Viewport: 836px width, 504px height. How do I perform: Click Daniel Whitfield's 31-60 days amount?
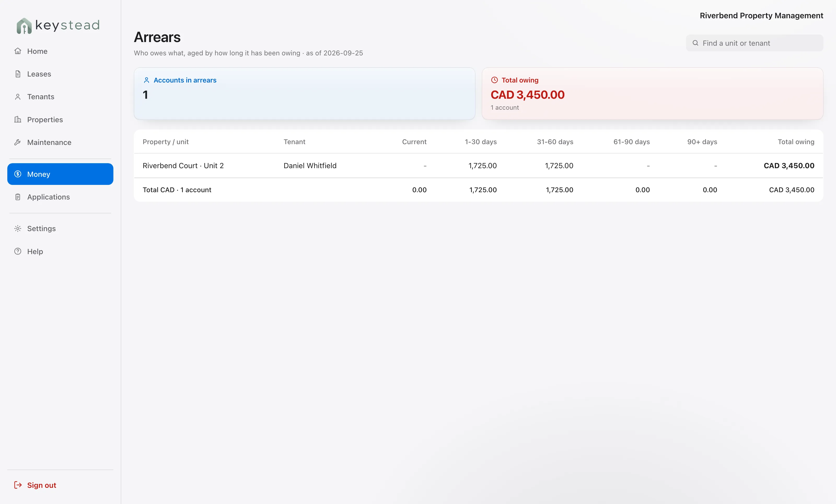(x=559, y=166)
